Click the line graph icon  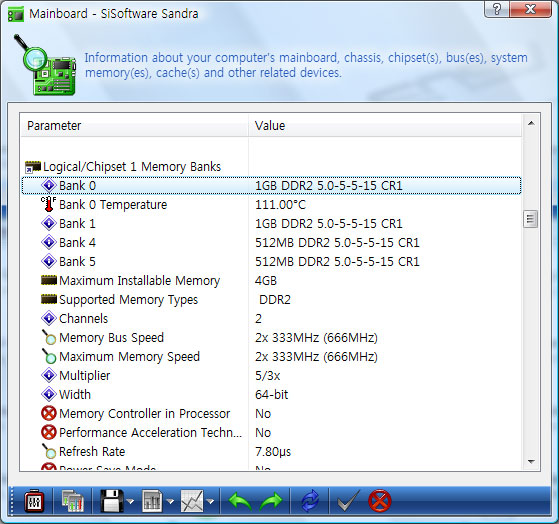coord(192,501)
